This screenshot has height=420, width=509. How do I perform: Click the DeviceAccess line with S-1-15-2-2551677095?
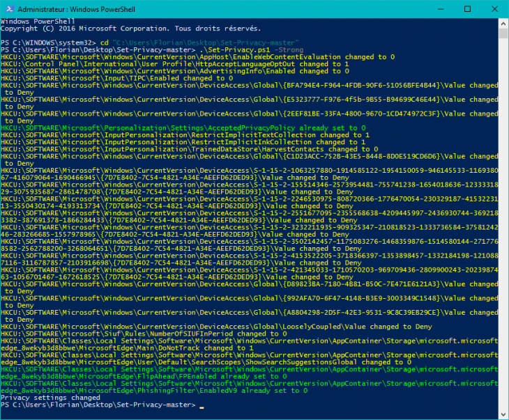click(250, 217)
